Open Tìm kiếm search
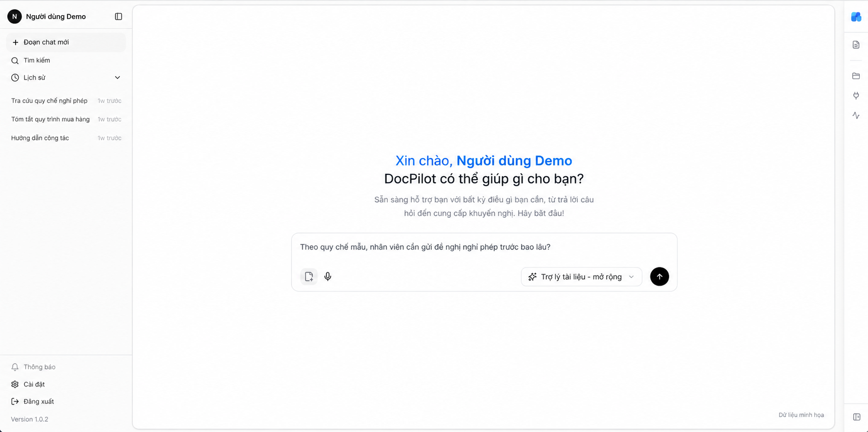The image size is (868, 432). coord(66,61)
